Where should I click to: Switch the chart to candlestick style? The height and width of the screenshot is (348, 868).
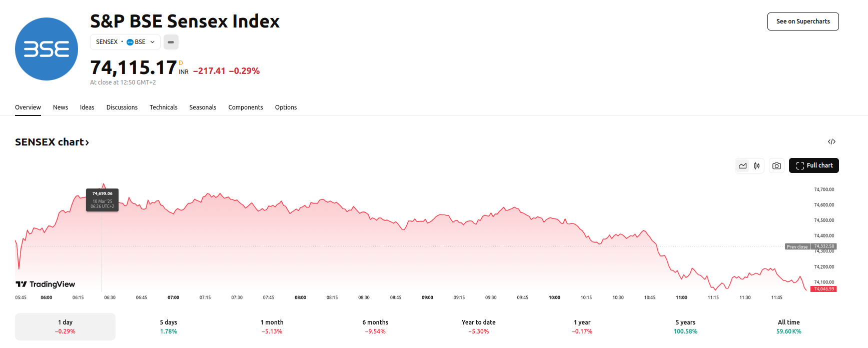(756, 165)
